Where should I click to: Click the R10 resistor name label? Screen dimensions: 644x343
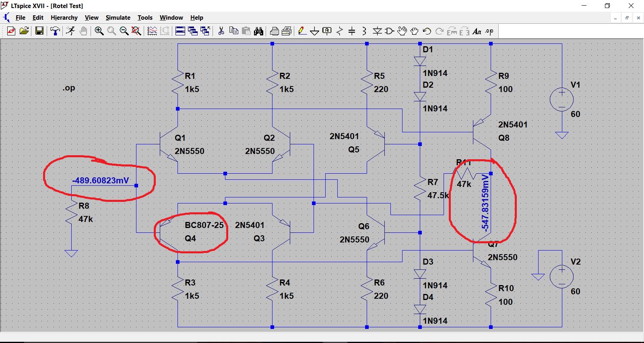point(506,288)
